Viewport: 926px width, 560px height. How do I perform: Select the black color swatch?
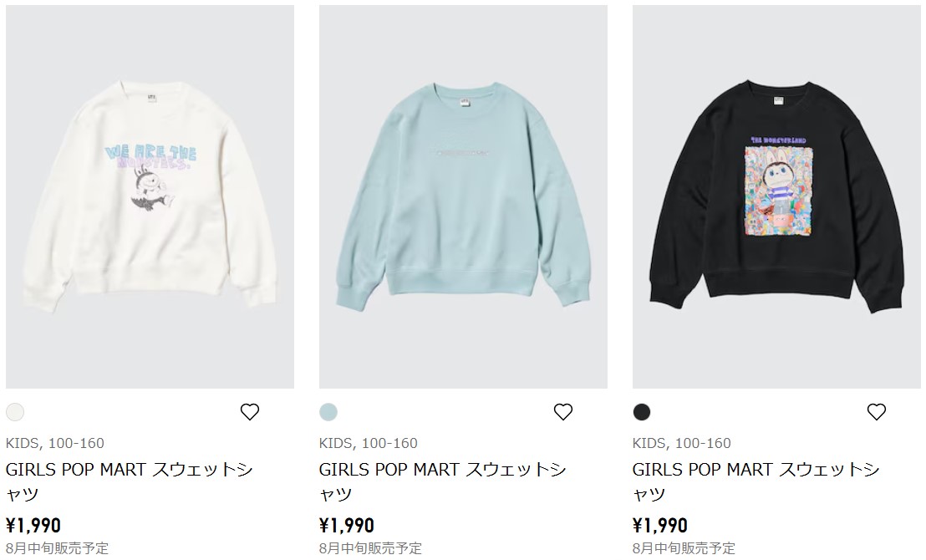click(x=642, y=412)
